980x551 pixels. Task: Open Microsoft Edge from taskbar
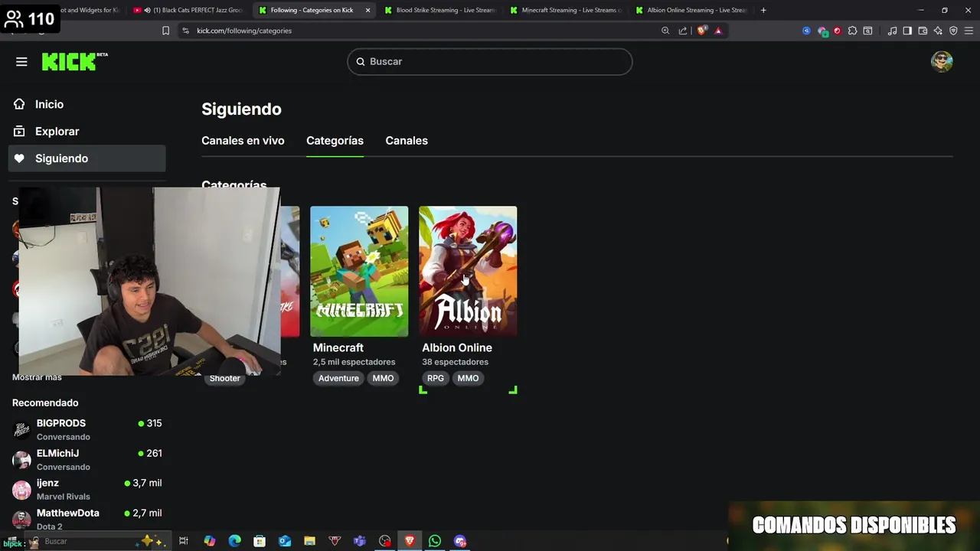[234, 541]
